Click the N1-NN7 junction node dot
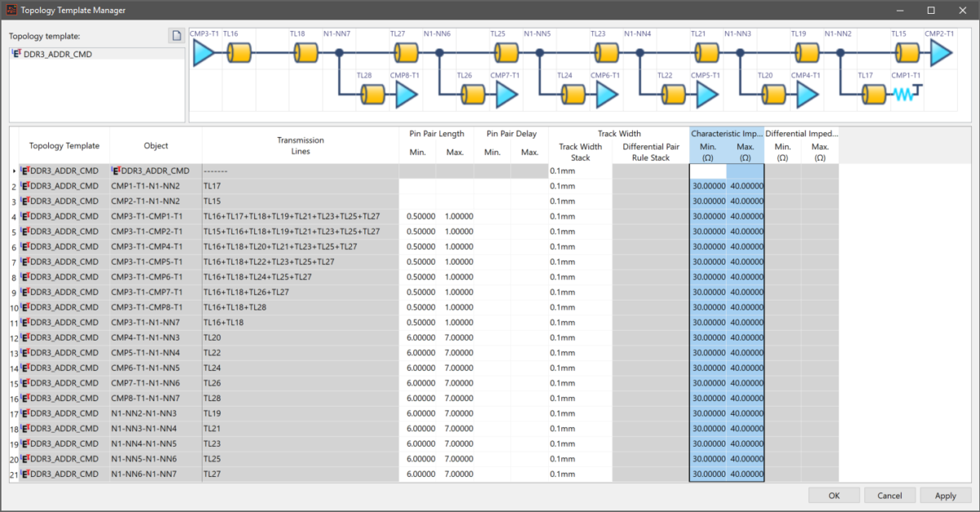 pyautogui.click(x=339, y=53)
